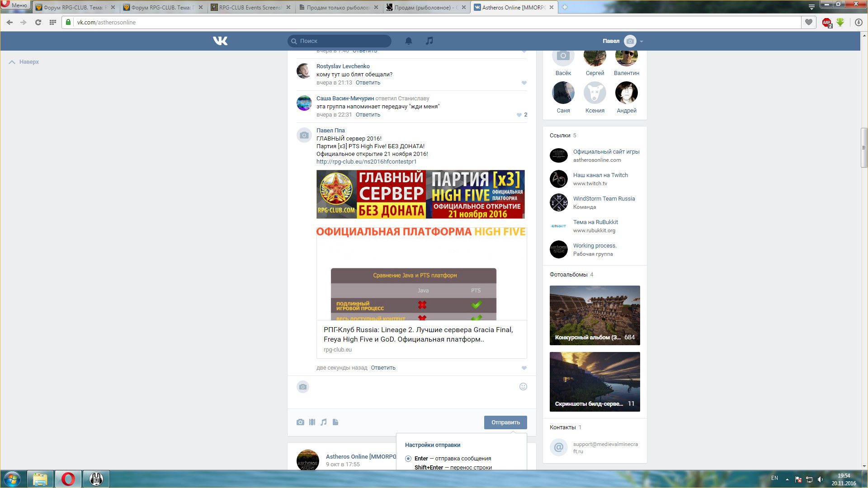The height and width of the screenshot is (488, 868).
Task: Open emoji picker smiley icon
Action: coord(523,387)
